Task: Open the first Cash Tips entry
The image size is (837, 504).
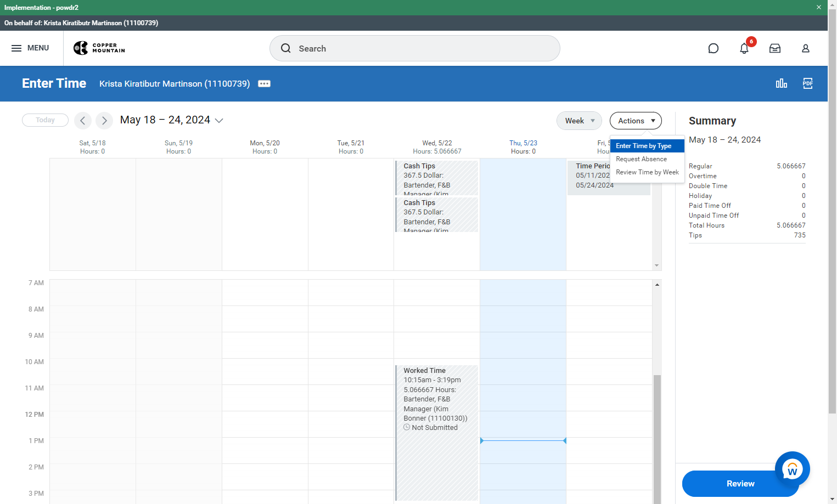Action: pos(437,178)
